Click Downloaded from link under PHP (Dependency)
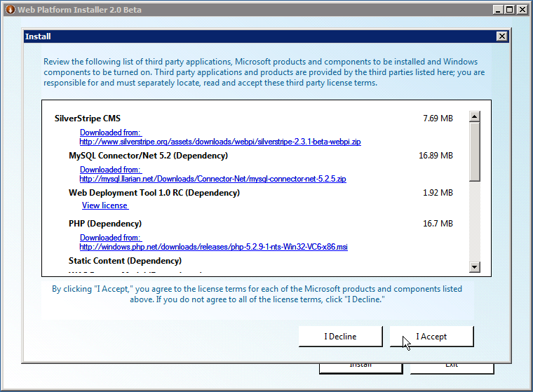The image size is (533, 392). point(111,238)
